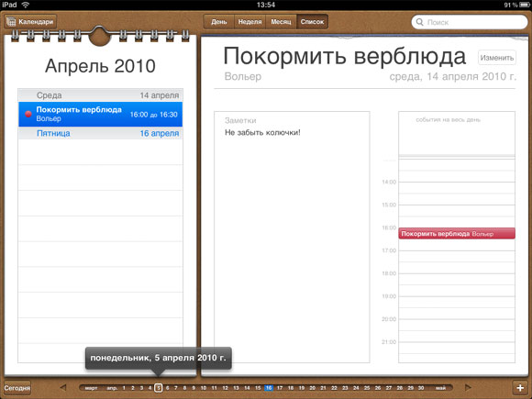Jump to май on the date scrubber

pos(440,387)
